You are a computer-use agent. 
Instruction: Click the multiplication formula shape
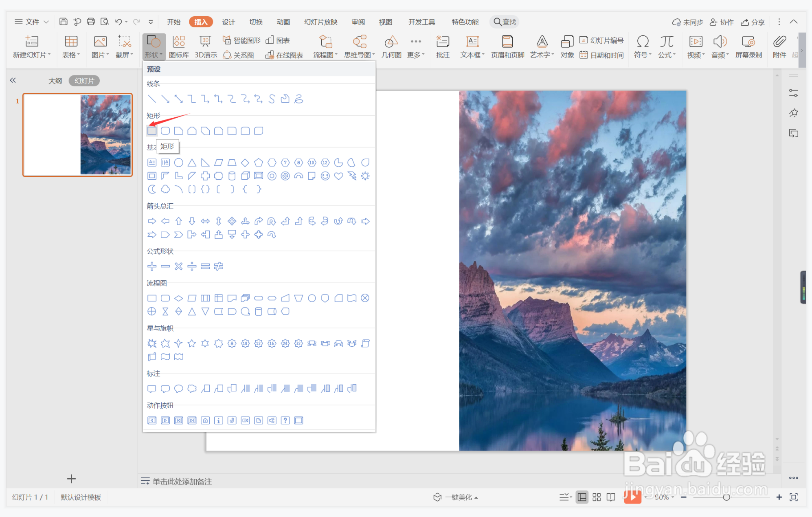(x=178, y=266)
